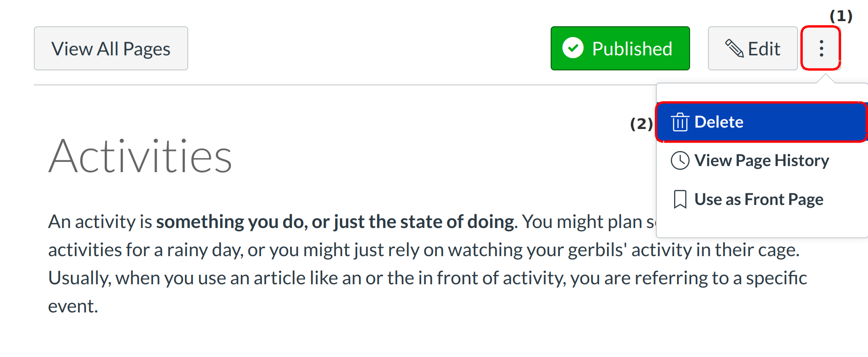
Task: Click the word event. ending the paragraph
Action: 73,306
